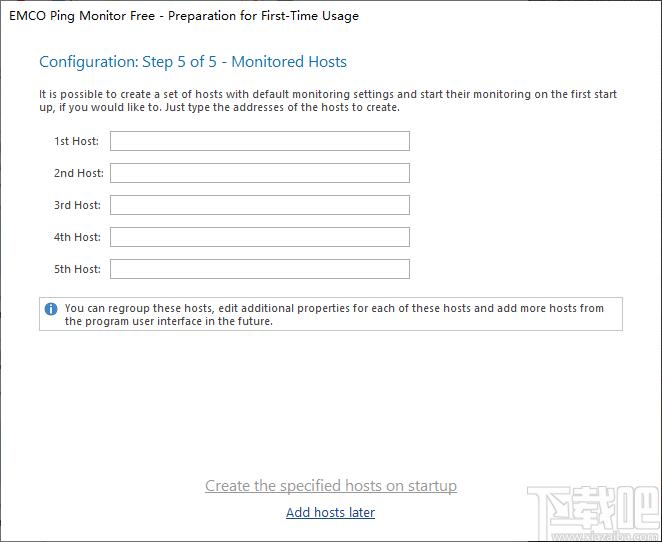Activate the 4th Host text box
The height and width of the screenshot is (542, 662).
pyautogui.click(x=260, y=237)
